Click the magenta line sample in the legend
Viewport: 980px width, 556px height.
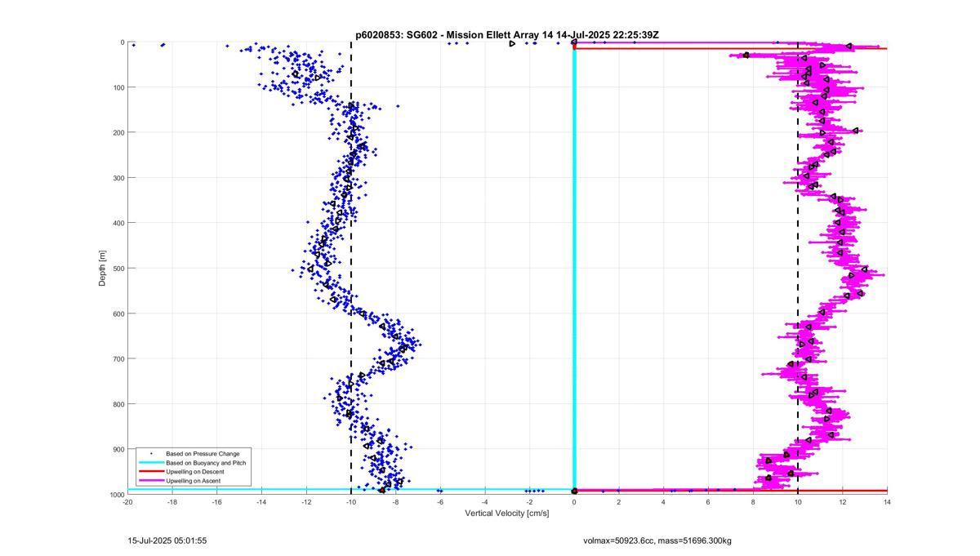point(150,482)
